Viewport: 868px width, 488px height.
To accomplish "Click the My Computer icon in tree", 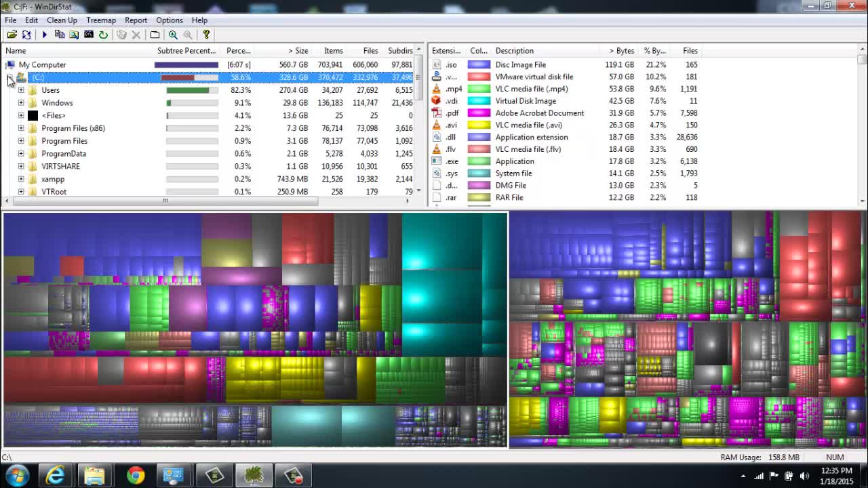I will click(x=10, y=65).
